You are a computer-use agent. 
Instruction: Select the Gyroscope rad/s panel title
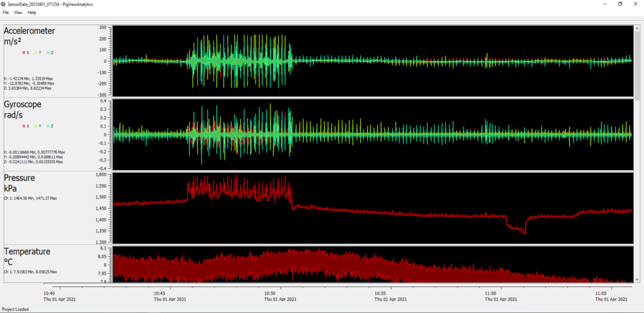(23, 109)
